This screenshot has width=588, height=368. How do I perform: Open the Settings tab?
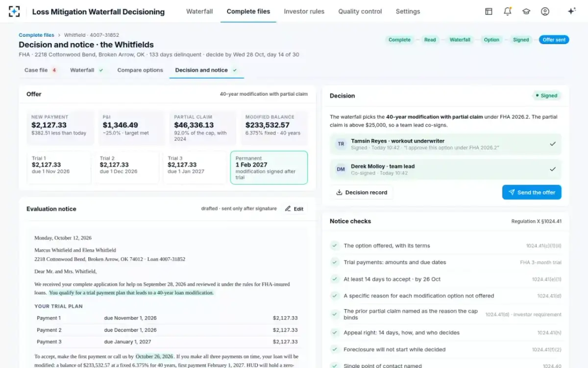408,11
